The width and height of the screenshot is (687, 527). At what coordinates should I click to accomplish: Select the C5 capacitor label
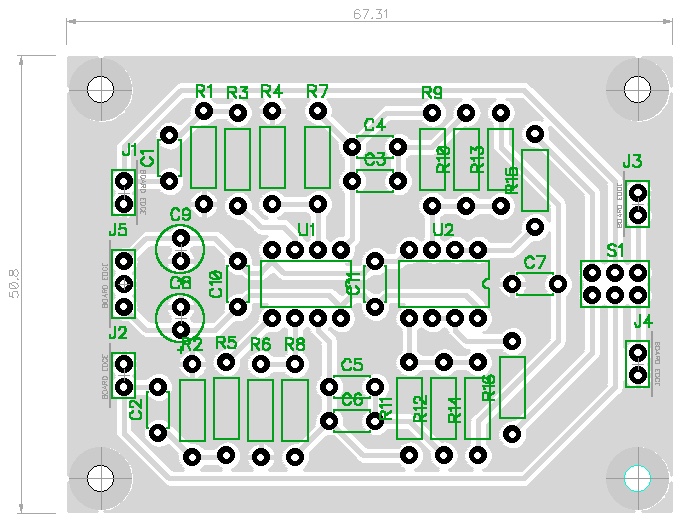pos(352,364)
